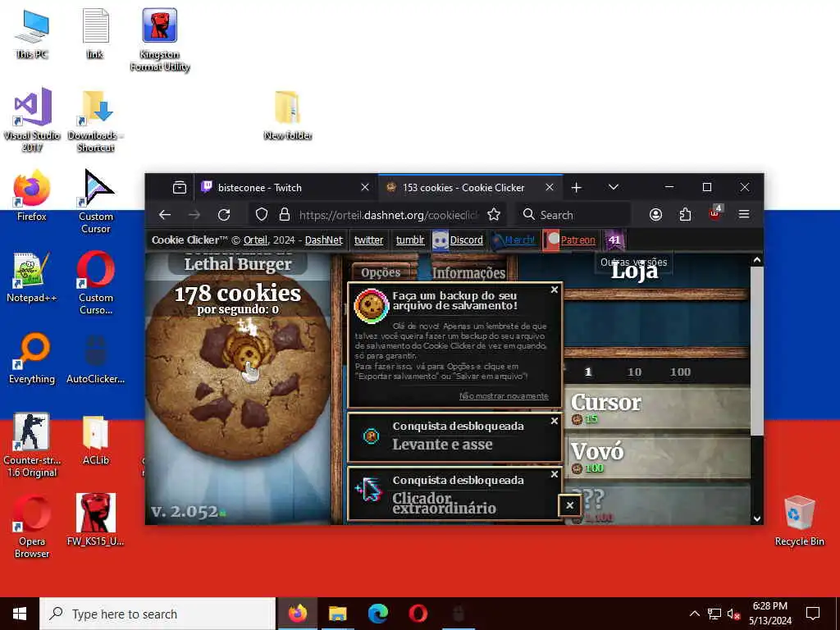This screenshot has width=840, height=630.
Task: Close Clicador extraordinário achievement notice
Action: (555, 474)
